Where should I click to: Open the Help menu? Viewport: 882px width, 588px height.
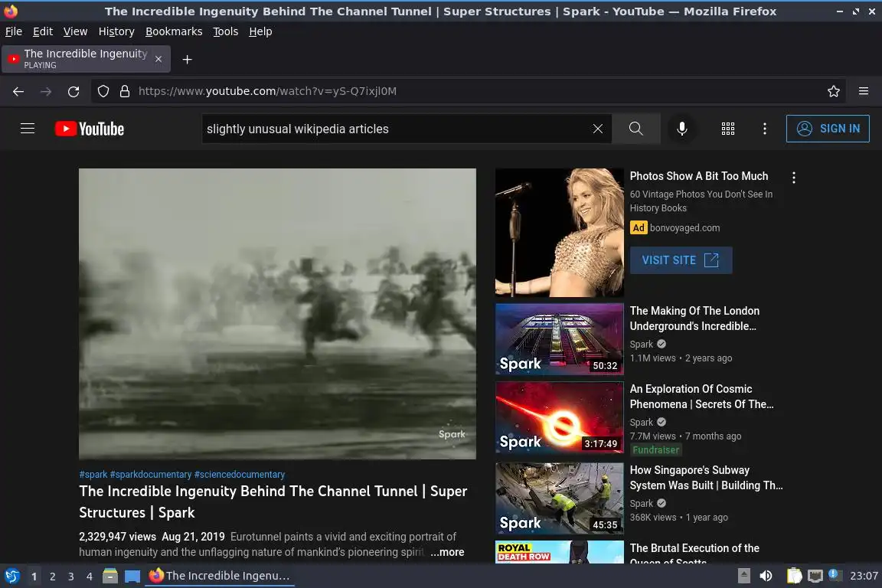coord(260,31)
